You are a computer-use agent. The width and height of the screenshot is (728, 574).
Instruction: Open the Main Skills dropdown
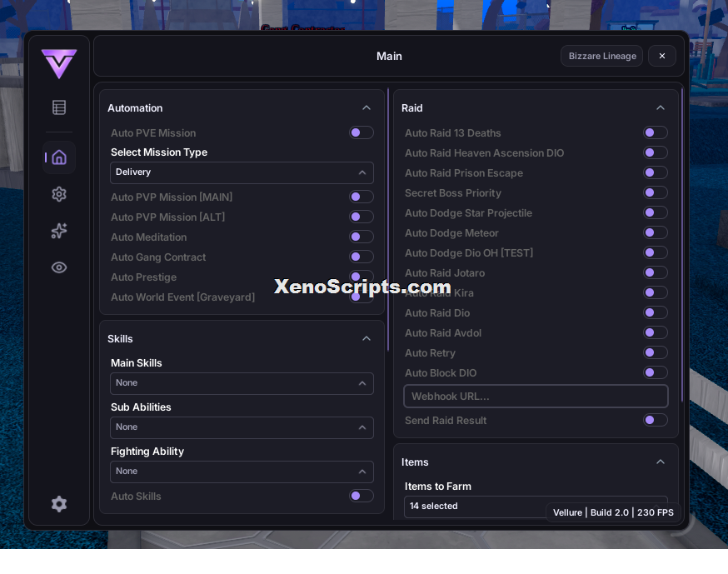point(242,383)
